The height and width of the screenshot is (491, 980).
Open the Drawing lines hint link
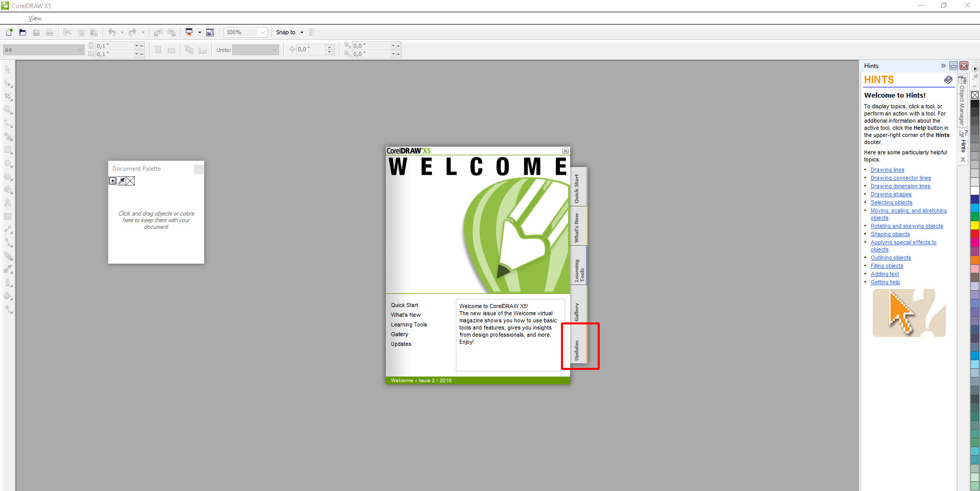887,170
